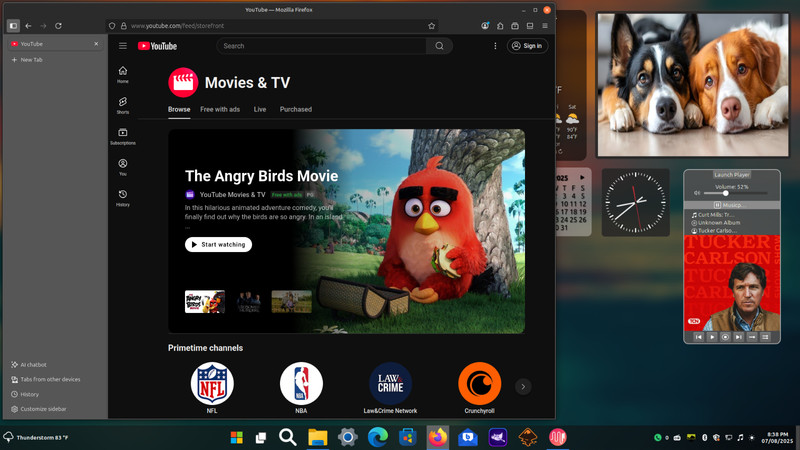Open YouTube History in mini guide
Viewport: 800px width, 450px height.
click(123, 198)
